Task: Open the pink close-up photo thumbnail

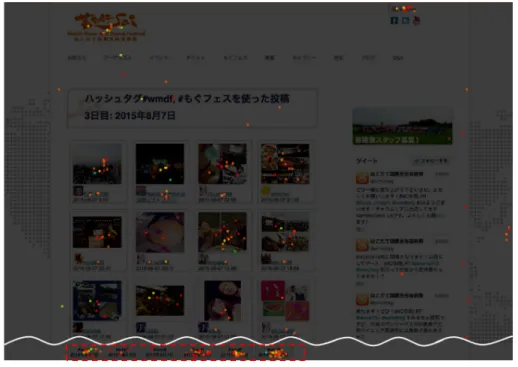Action: pyautogui.click(x=160, y=232)
